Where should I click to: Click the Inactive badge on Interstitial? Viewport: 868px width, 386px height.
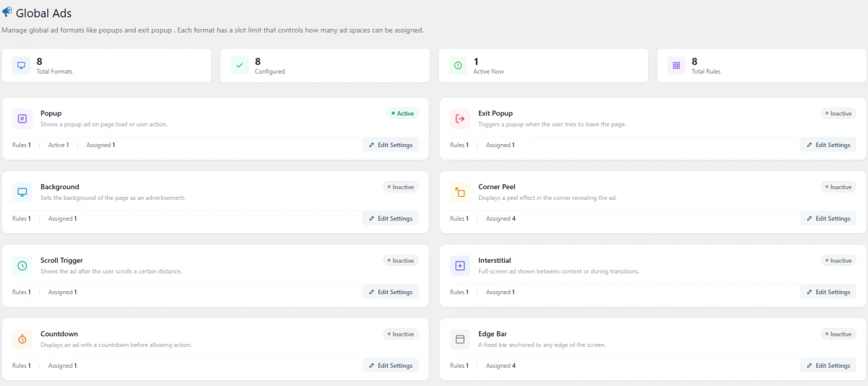click(x=838, y=261)
